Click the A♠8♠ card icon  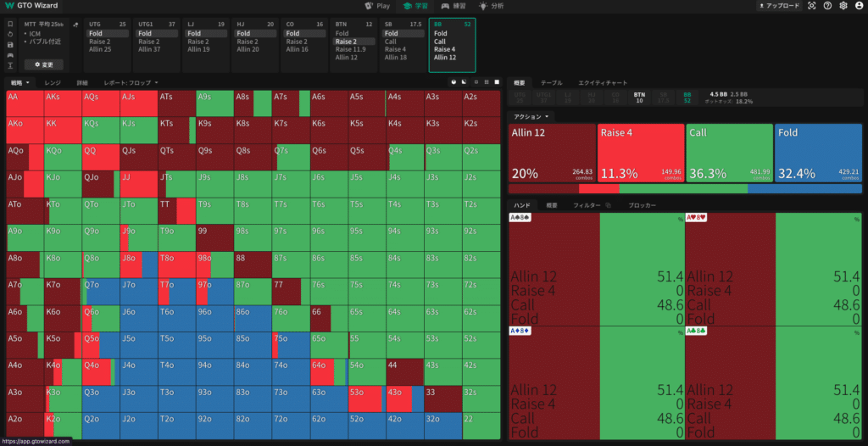click(x=520, y=218)
